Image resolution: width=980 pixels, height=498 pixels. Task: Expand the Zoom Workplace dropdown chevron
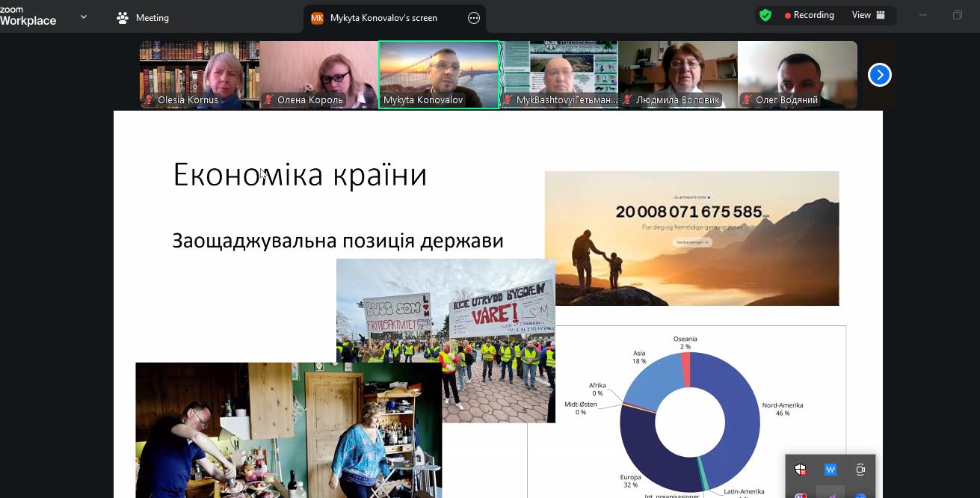tap(83, 16)
